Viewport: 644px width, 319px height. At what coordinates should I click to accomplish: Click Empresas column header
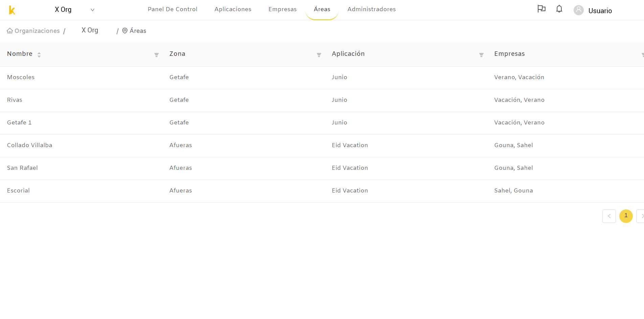pyautogui.click(x=510, y=54)
